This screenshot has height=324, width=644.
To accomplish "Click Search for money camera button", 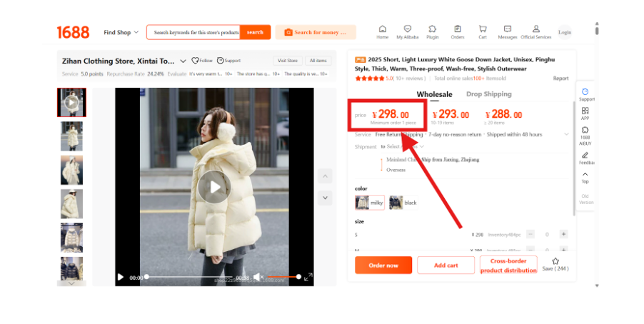I will click(x=316, y=32).
